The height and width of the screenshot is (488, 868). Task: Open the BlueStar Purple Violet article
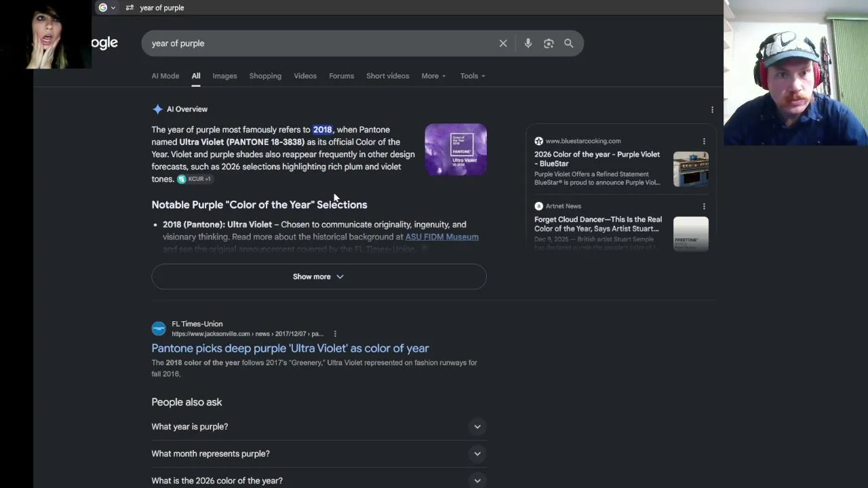[x=597, y=159]
